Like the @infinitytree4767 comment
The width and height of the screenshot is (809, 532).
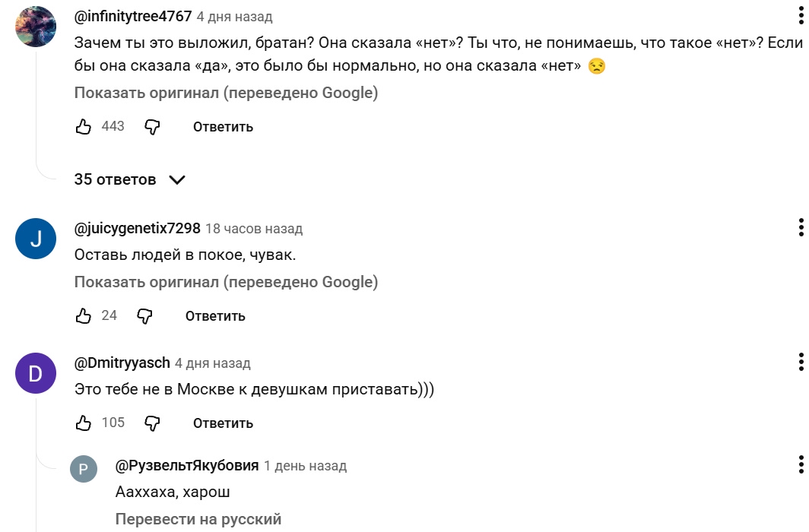[x=84, y=127]
